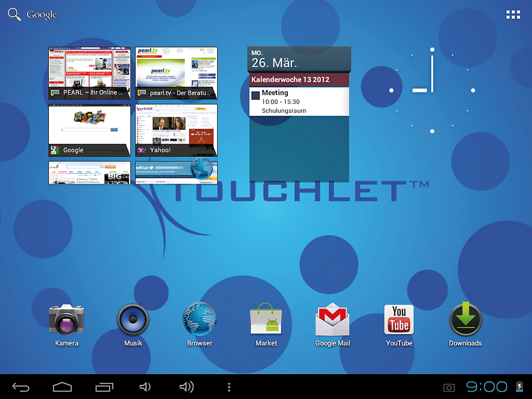Raise the volume in navigation bar
Screen dimensions: 532x399
[x=187, y=387]
